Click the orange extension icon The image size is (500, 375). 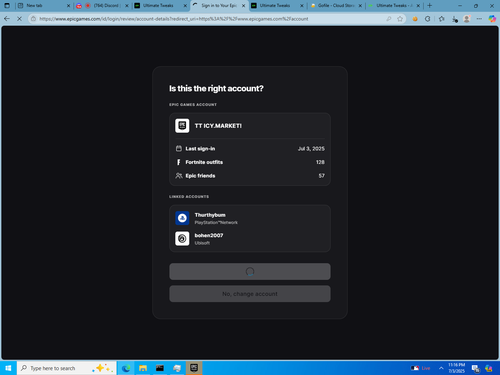click(415, 19)
